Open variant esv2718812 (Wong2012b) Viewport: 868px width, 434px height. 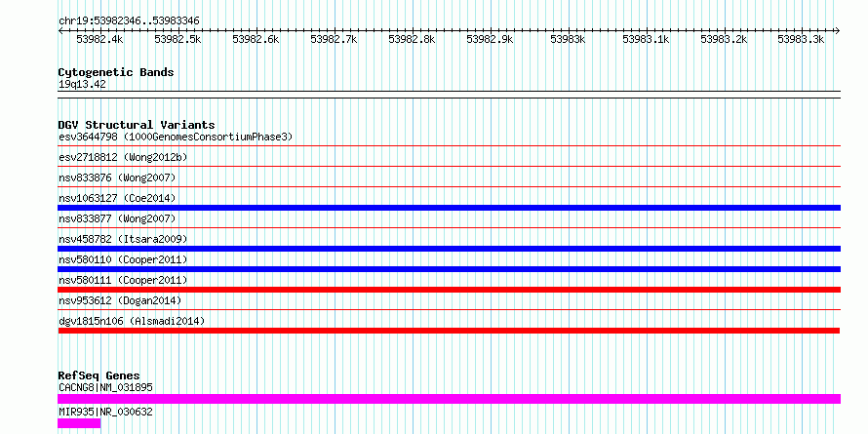click(123, 157)
